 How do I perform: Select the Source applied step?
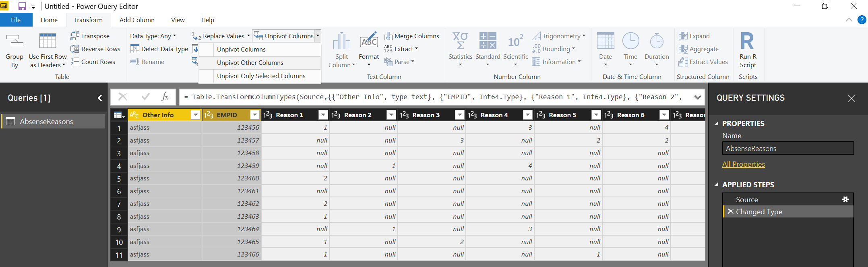point(788,199)
